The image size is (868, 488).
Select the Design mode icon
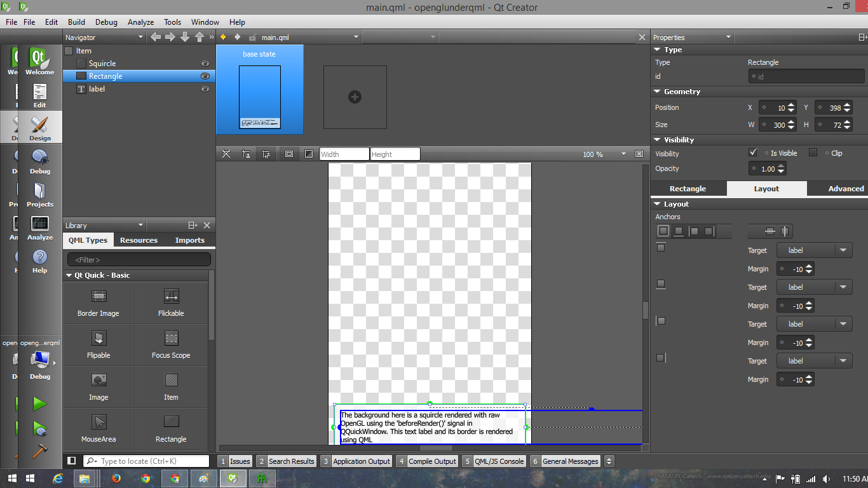tap(39, 127)
